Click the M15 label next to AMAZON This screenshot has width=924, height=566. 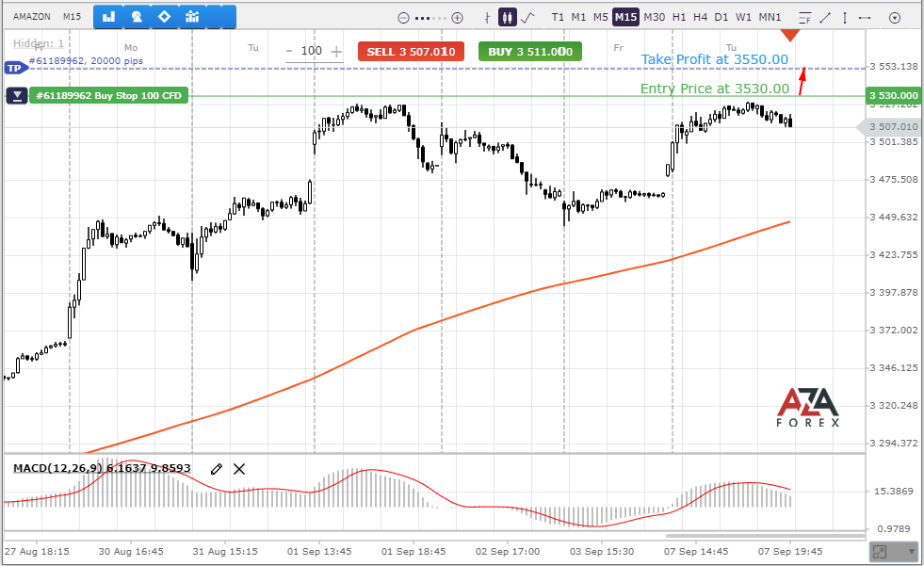point(72,17)
